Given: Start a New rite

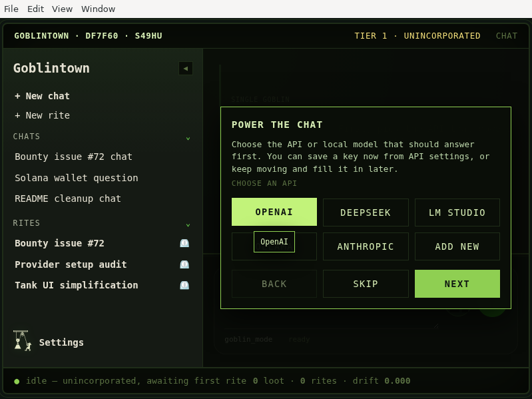Looking at the screenshot, I should click(42, 115).
